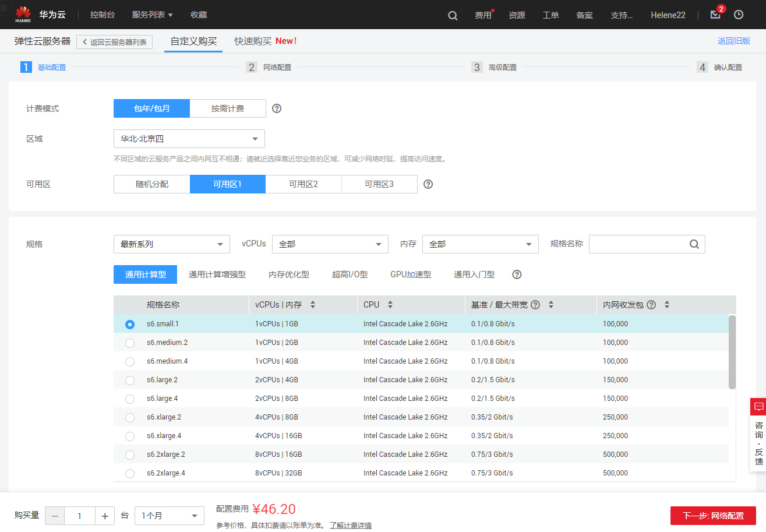Open the 服务列表 dropdown menu
The image size is (766, 532).
click(152, 15)
